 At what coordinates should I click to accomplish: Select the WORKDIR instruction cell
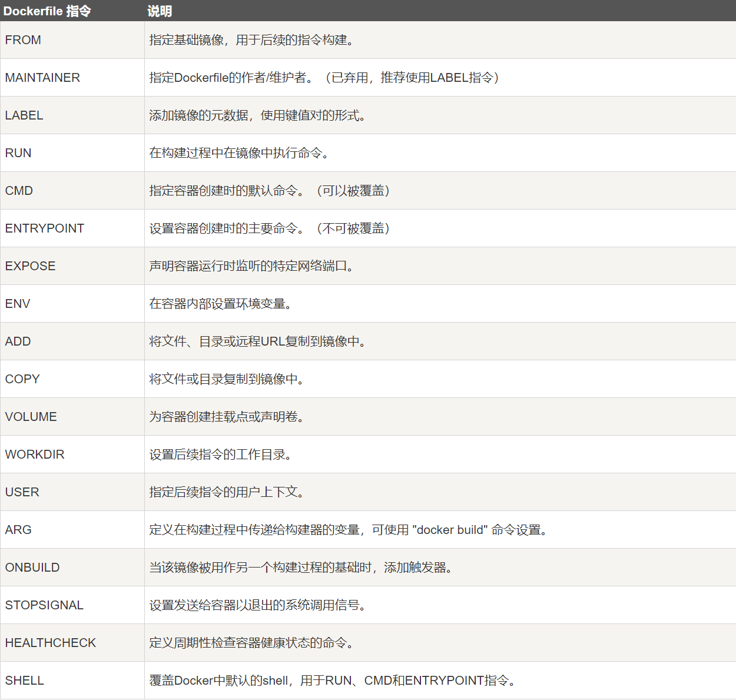[35, 454]
